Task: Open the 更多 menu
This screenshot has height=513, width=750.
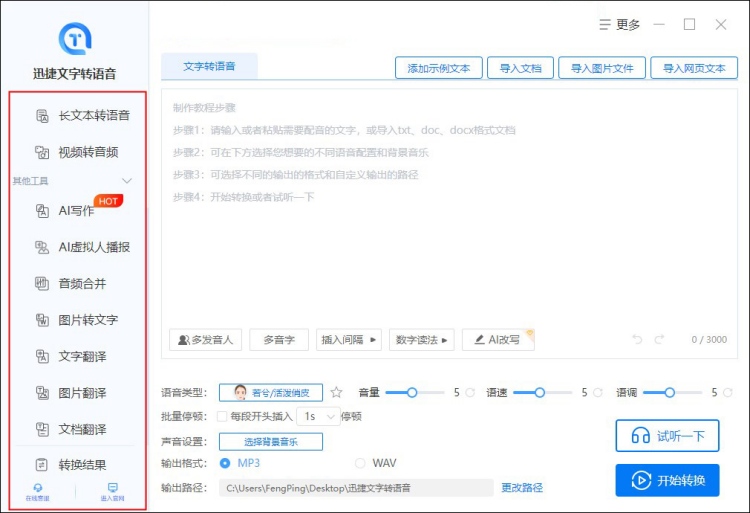Action: [619, 24]
